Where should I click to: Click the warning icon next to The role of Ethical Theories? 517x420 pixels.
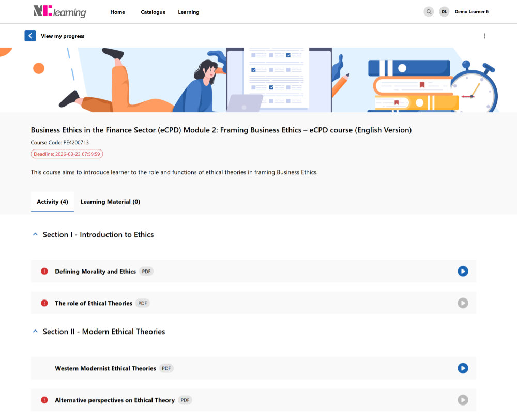(44, 303)
